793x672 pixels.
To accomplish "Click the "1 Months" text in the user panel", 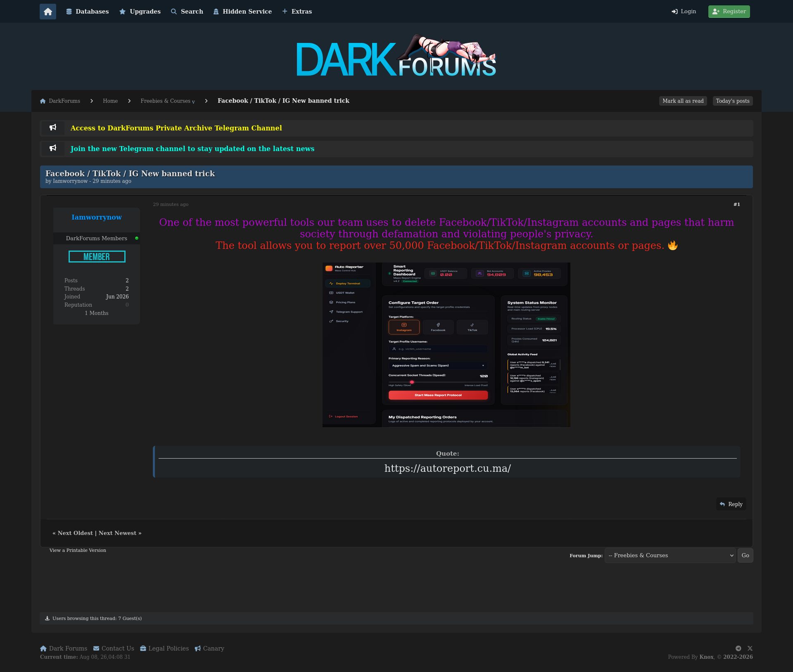I will click(97, 313).
